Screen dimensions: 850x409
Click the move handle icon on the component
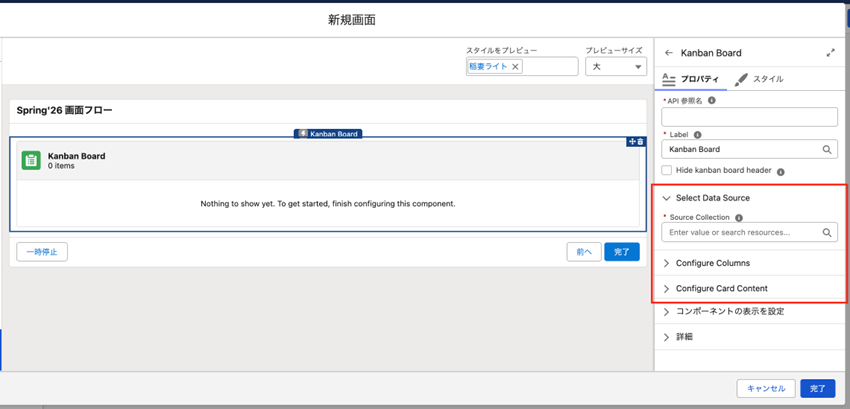tap(631, 142)
